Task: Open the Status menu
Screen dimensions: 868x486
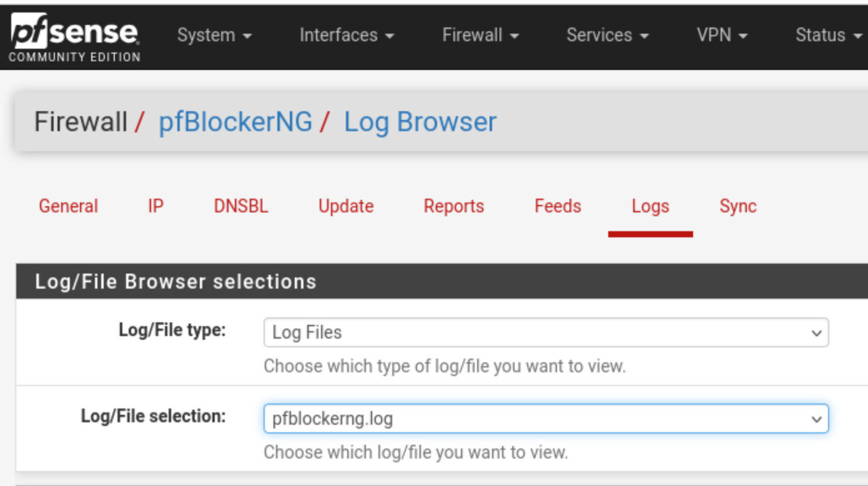Action: click(828, 35)
